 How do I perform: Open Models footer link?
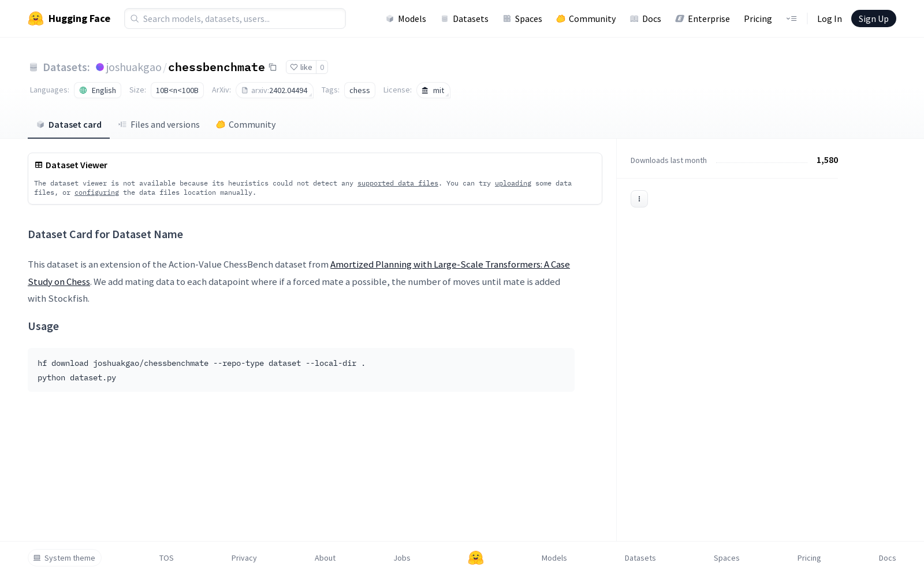(x=554, y=558)
